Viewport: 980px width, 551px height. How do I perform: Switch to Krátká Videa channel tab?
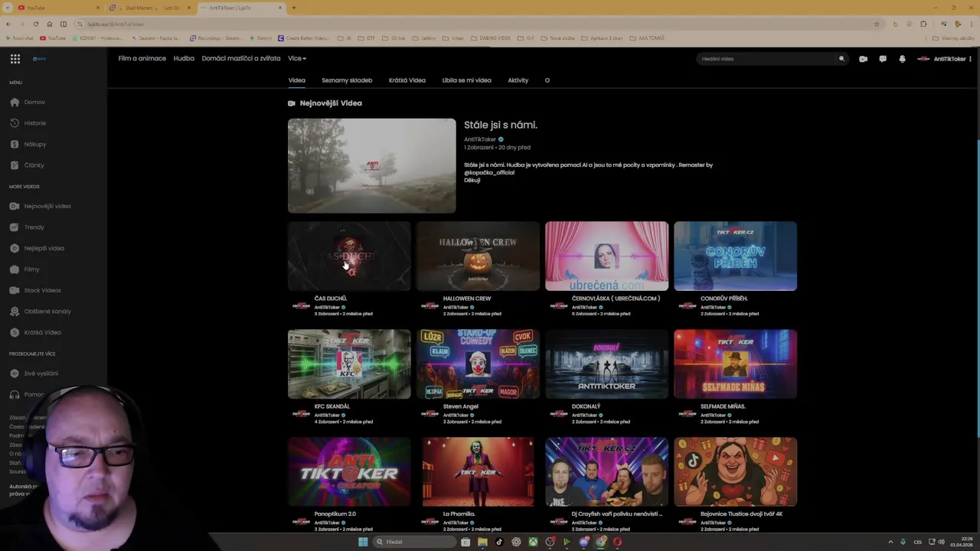(407, 80)
